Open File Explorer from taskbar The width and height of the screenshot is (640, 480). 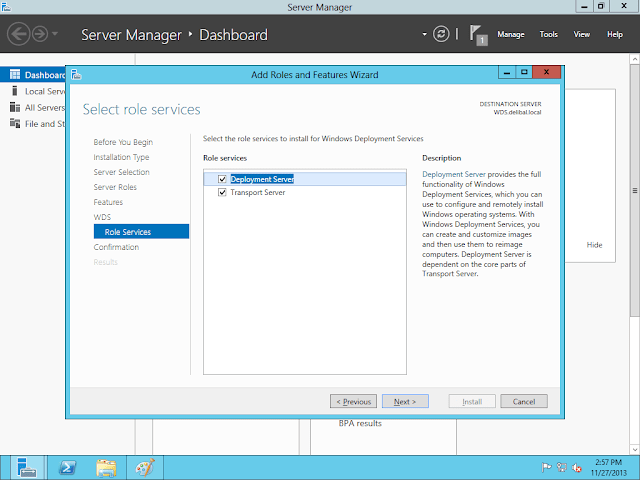pyautogui.click(x=106, y=466)
